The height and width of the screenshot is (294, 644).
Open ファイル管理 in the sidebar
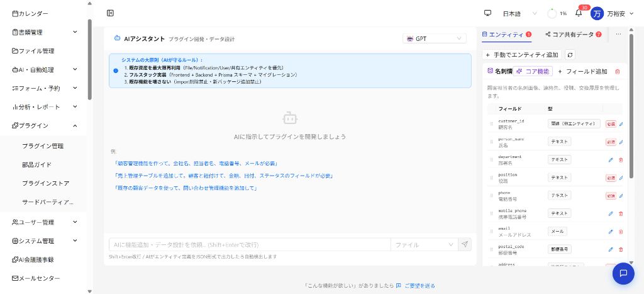pyautogui.click(x=33, y=51)
